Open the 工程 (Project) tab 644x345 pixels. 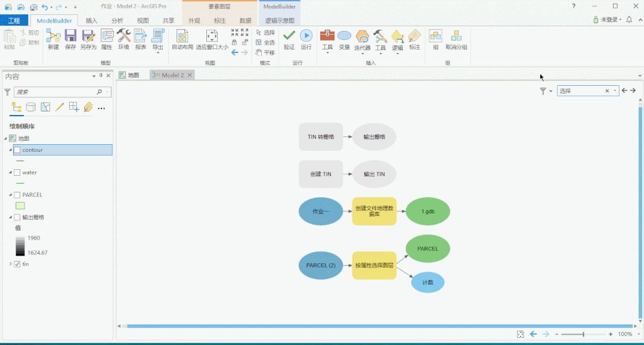tap(14, 20)
